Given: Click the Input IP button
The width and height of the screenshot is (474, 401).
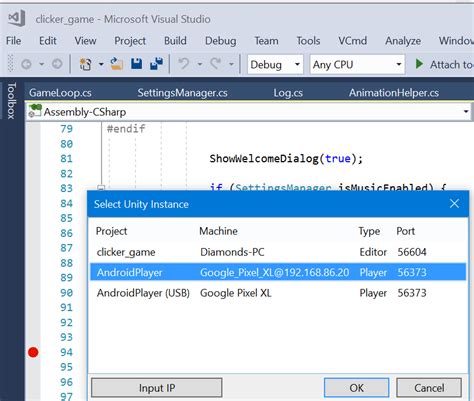Looking at the screenshot, I should coord(157,388).
